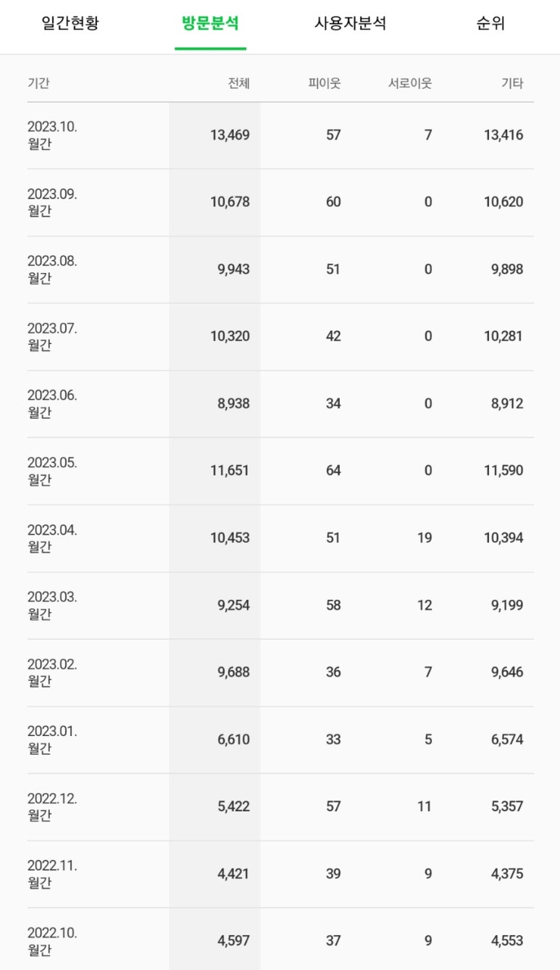This screenshot has width=560, height=970.
Task: Click the 피이웃 value 60
Action: pos(333,203)
